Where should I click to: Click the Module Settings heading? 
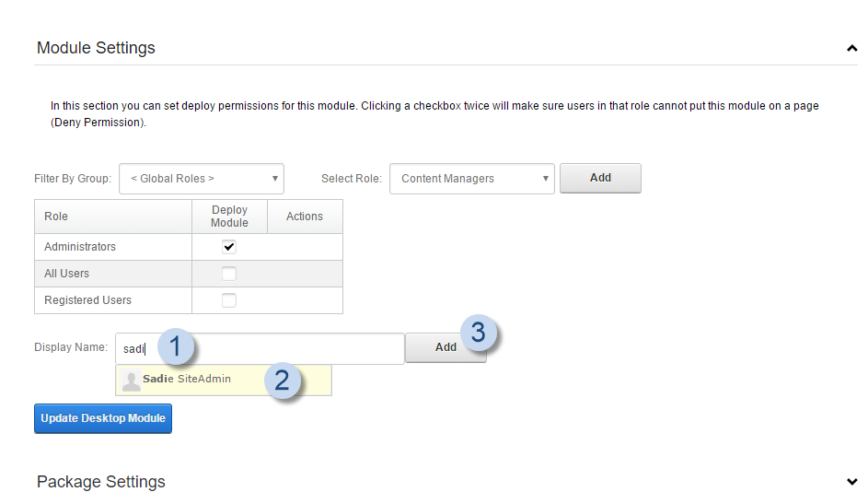point(96,48)
